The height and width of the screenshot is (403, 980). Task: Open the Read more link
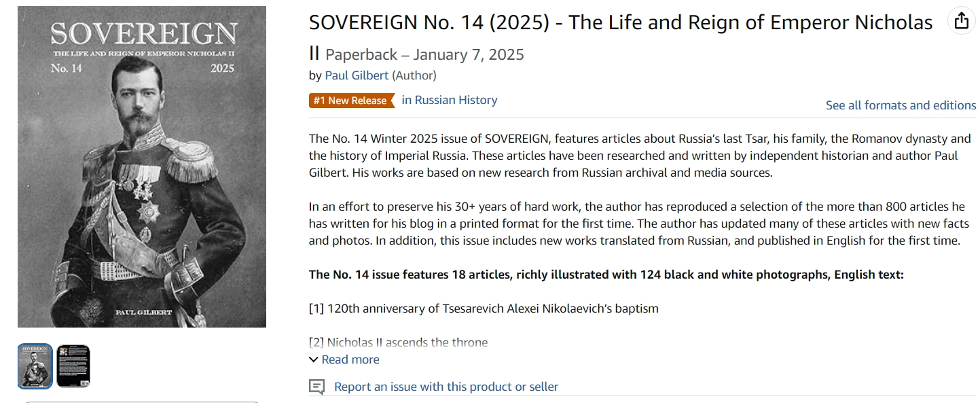[x=350, y=360]
